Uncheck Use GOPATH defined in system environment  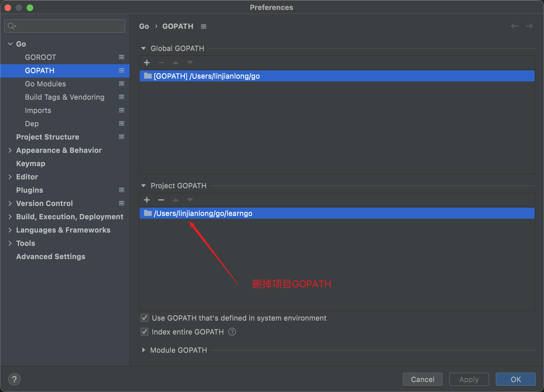pos(144,318)
